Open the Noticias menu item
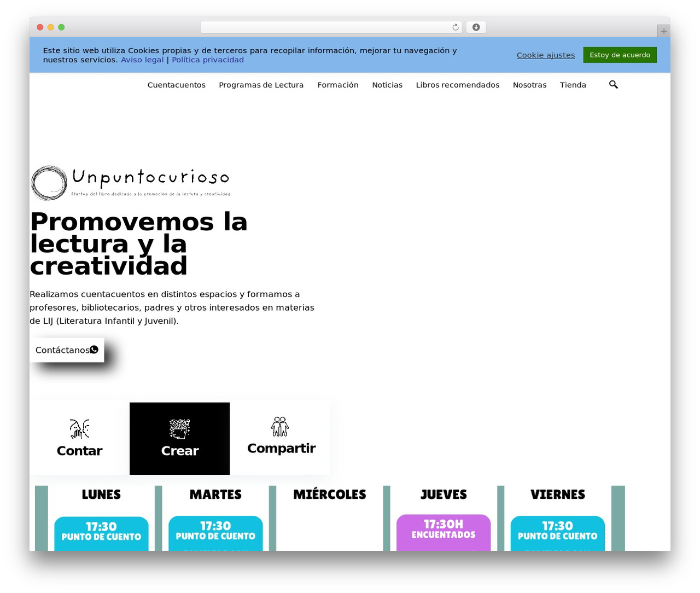 pyautogui.click(x=387, y=85)
